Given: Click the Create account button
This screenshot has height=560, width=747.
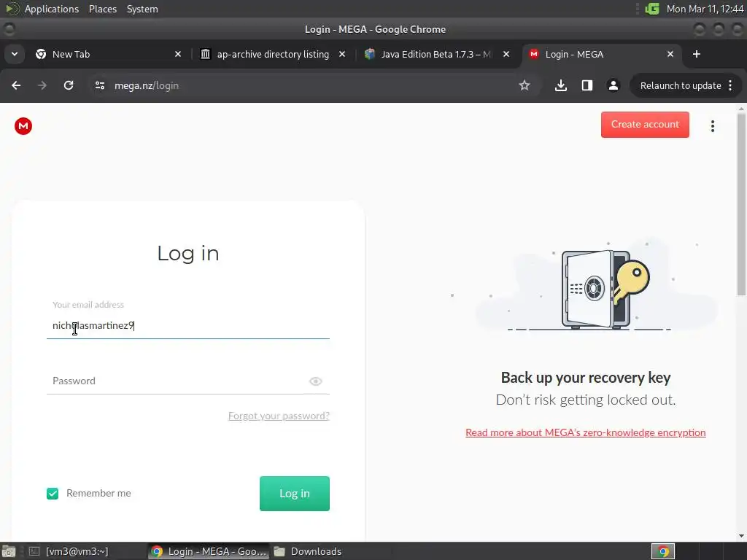Looking at the screenshot, I should [645, 124].
